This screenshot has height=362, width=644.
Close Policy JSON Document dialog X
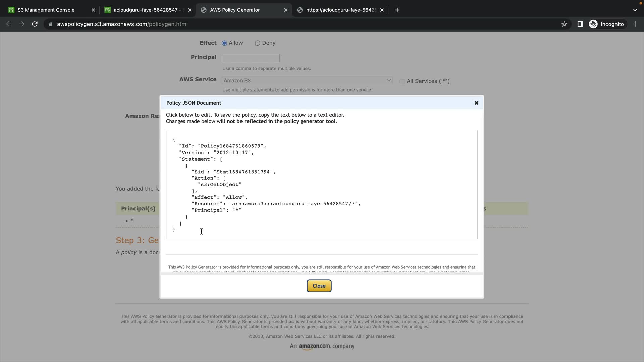point(476,103)
